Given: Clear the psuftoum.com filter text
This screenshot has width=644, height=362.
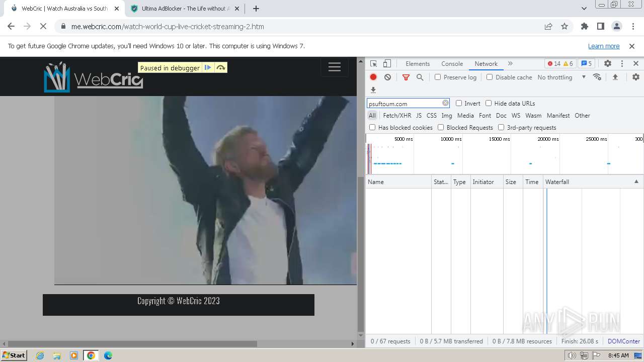Looking at the screenshot, I should coord(445,103).
